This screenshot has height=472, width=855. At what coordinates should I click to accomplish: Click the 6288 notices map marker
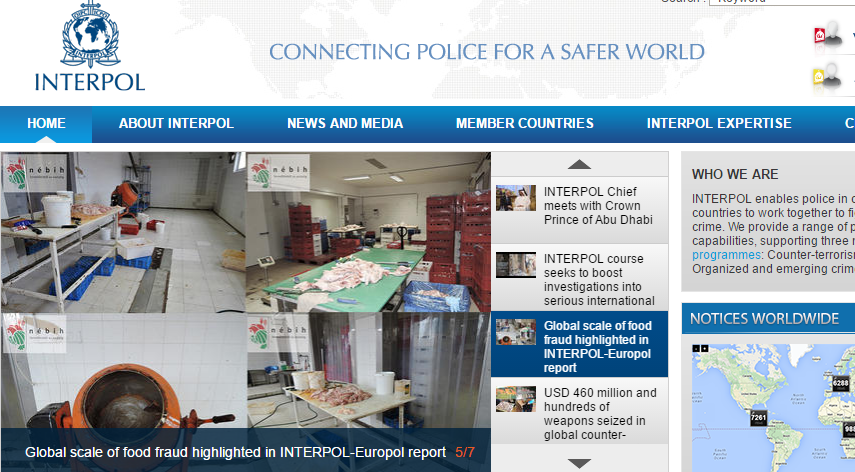pyautogui.click(x=840, y=384)
